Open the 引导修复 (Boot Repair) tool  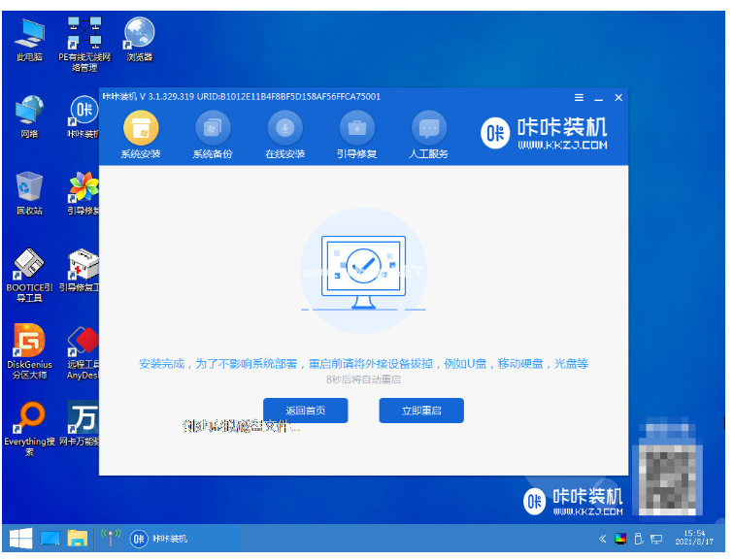tap(356, 129)
